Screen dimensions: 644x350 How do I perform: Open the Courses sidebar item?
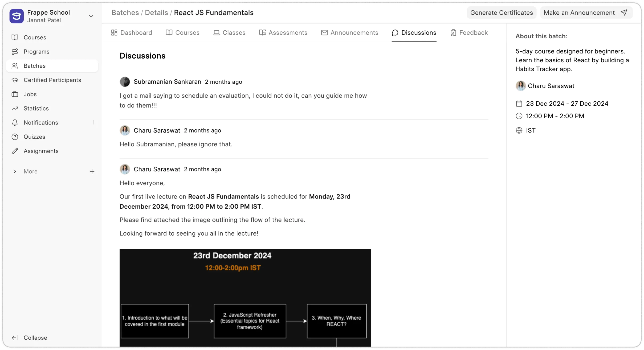click(x=35, y=37)
